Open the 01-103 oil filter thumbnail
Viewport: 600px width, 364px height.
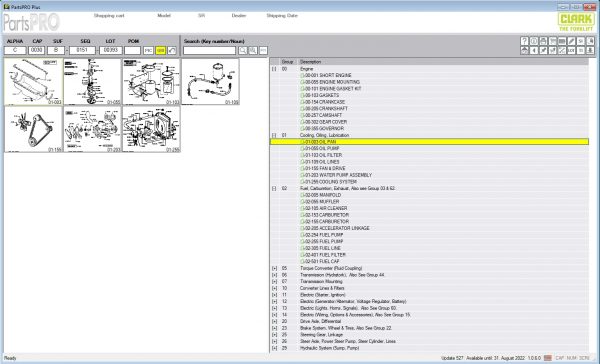click(151, 82)
